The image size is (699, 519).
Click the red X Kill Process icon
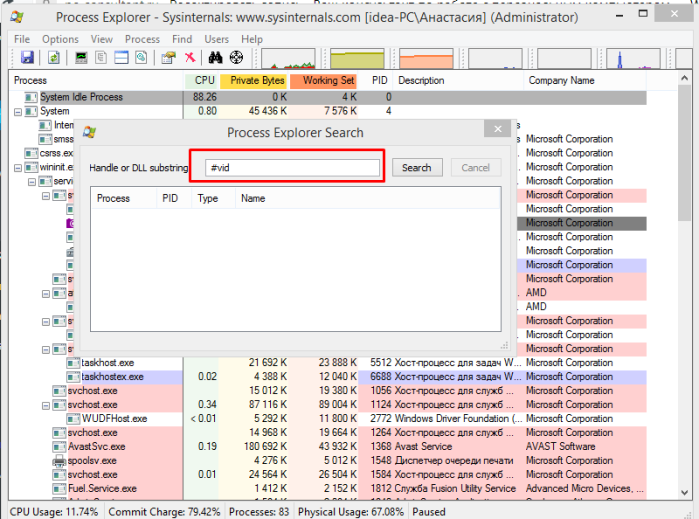(x=190, y=58)
